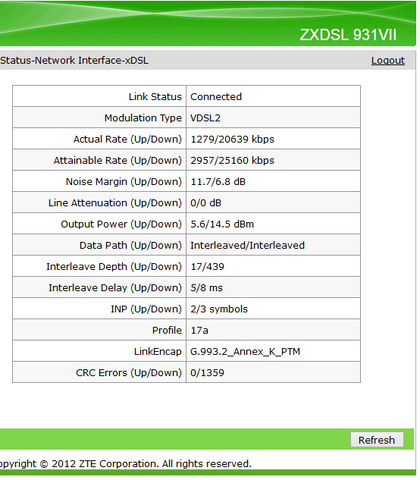The height and width of the screenshot is (480, 420).
Task: Select the 'Actual Rate (Up/Down)' label
Action: pyautogui.click(x=128, y=139)
